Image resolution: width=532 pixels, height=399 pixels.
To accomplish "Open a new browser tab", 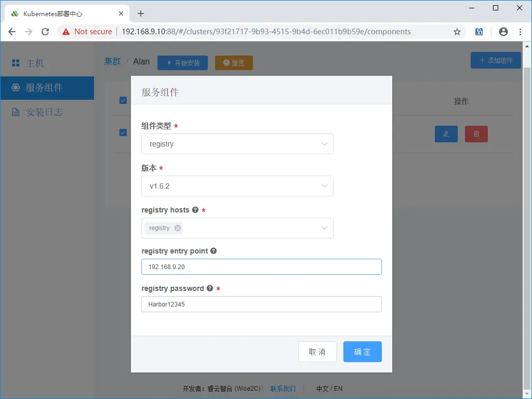I will coord(141,14).
